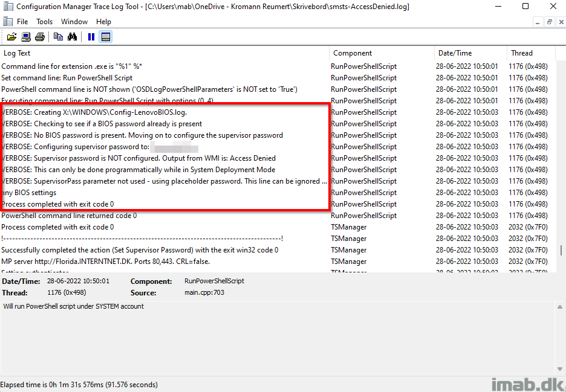
Task: Click the Date/Time column header
Action: [x=470, y=53]
